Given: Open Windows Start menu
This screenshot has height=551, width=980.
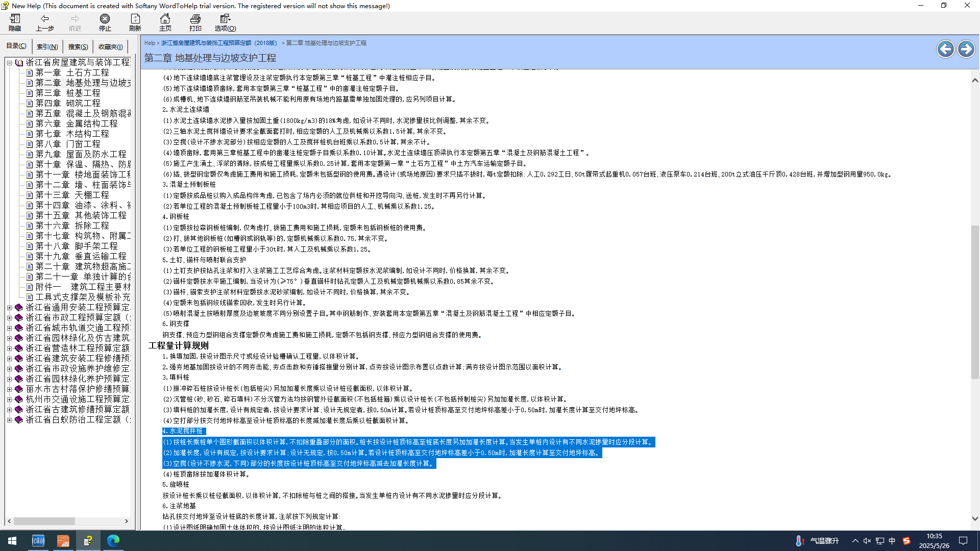Looking at the screenshot, I should pos(12,541).
